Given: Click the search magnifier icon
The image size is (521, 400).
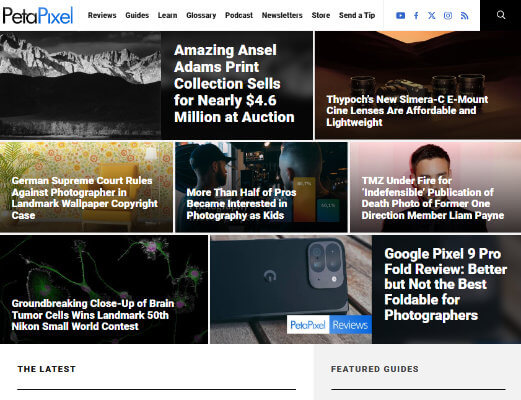Looking at the screenshot, I should pos(501,15).
